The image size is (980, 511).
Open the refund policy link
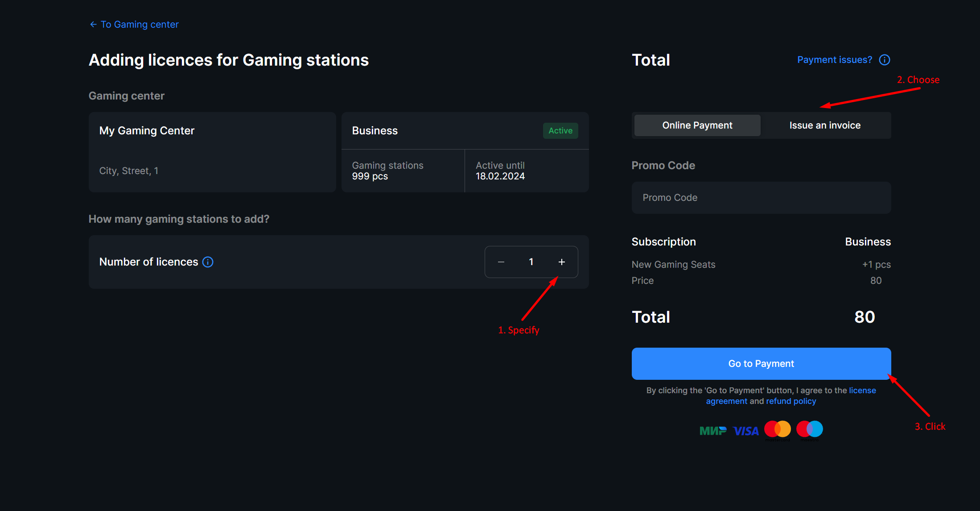point(791,401)
